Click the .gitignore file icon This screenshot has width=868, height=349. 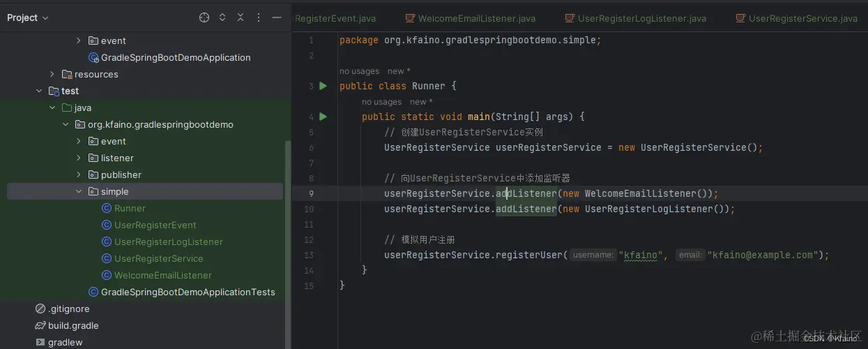(x=40, y=309)
